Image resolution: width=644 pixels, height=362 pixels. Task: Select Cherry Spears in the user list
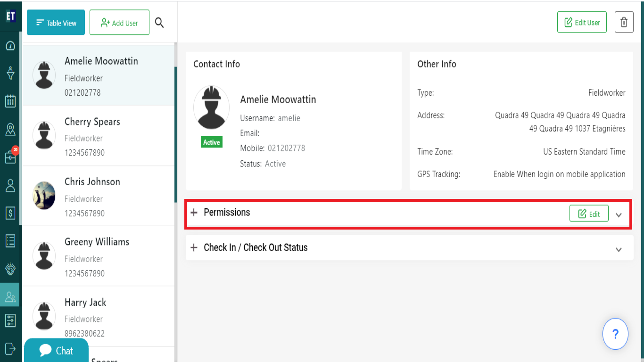[99, 136]
